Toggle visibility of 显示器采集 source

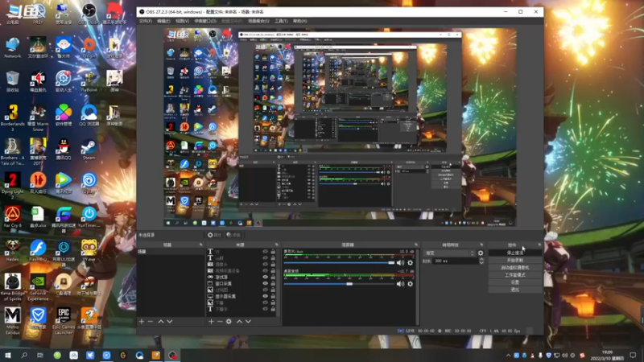(x=266, y=296)
